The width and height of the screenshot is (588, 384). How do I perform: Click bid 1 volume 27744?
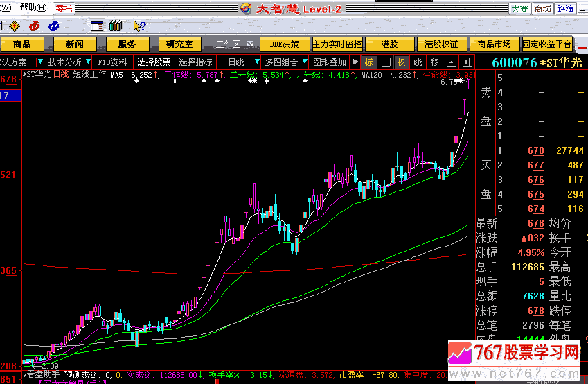coord(570,151)
